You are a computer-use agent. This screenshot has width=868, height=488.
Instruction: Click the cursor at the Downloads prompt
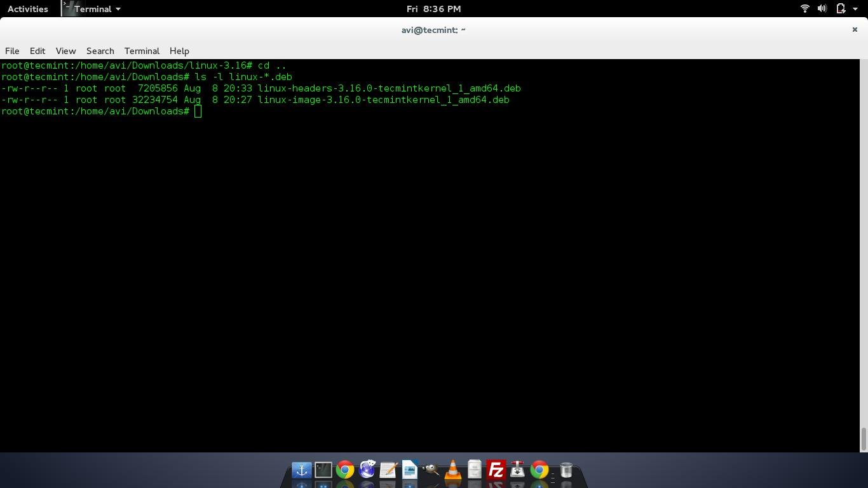(x=198, y=112)
